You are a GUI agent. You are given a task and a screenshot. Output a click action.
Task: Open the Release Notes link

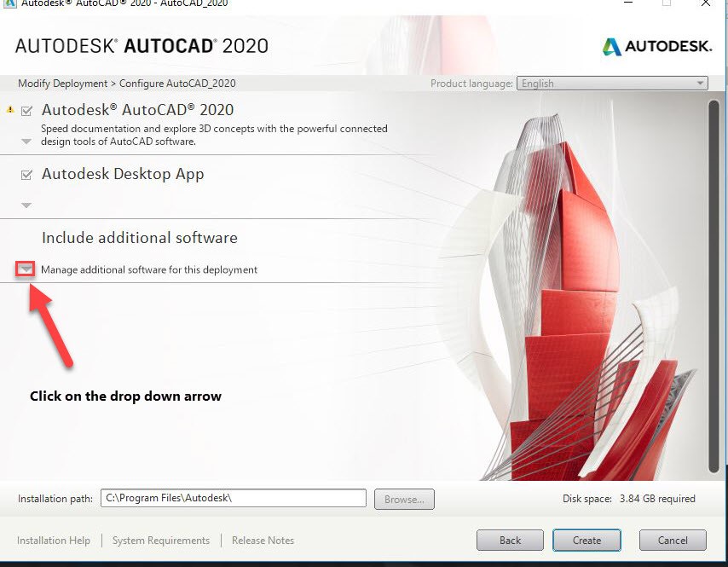tap(263, 541)
